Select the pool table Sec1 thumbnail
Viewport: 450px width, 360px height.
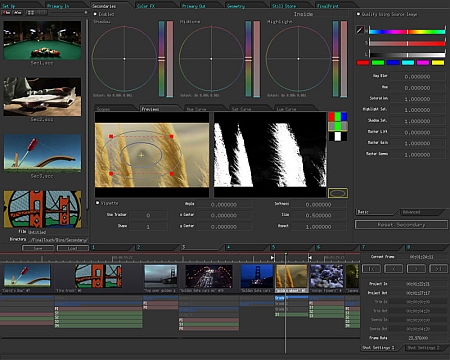click(42, 40)
